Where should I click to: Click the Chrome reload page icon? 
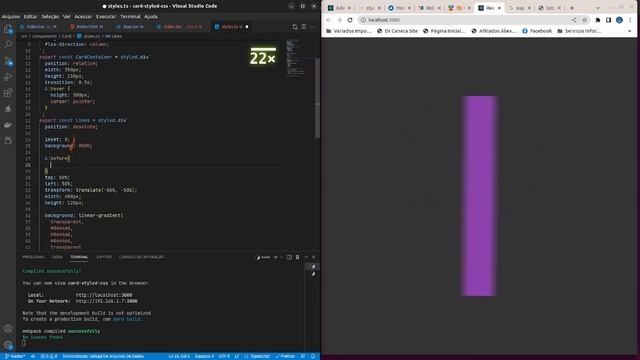click(x=350, y=20)
